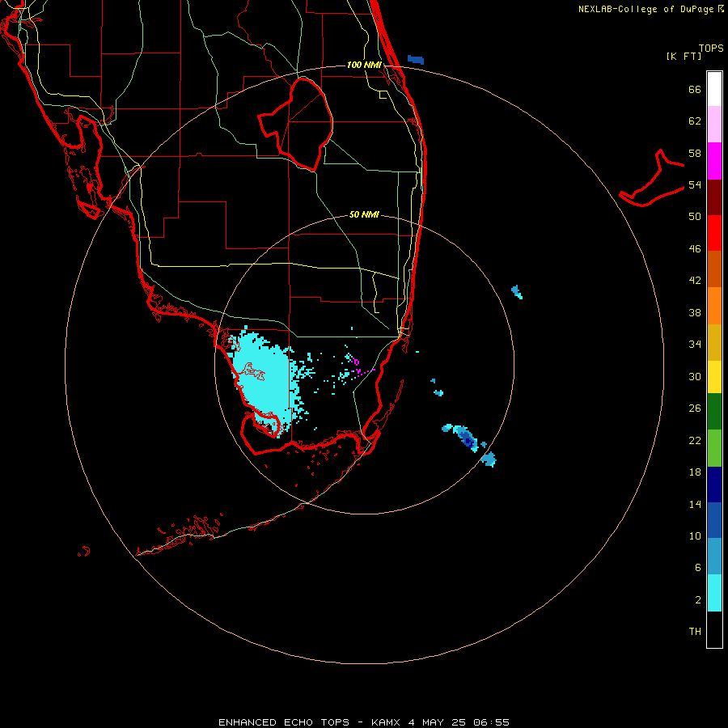The image size is (728, 728).
Task: Click the gold legend swatch
Action: (x=714, y=341)
